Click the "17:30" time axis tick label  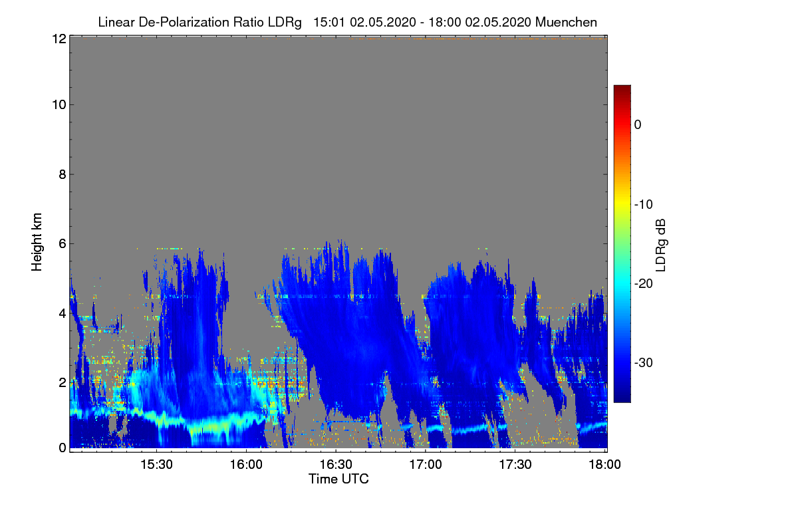pyautogui.click(x=515, y=465)
